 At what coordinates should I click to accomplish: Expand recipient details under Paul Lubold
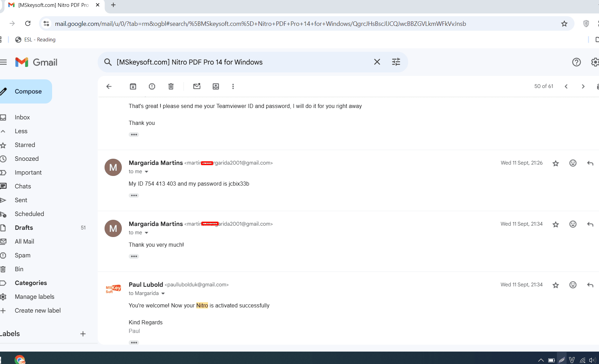163,294
